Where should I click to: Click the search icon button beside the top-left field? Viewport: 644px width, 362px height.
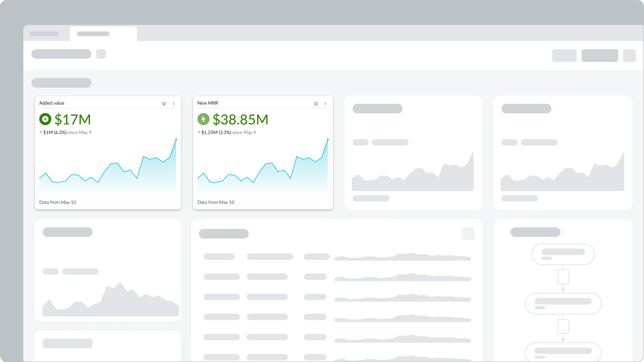pyautogui.click(x=101, y=54)
